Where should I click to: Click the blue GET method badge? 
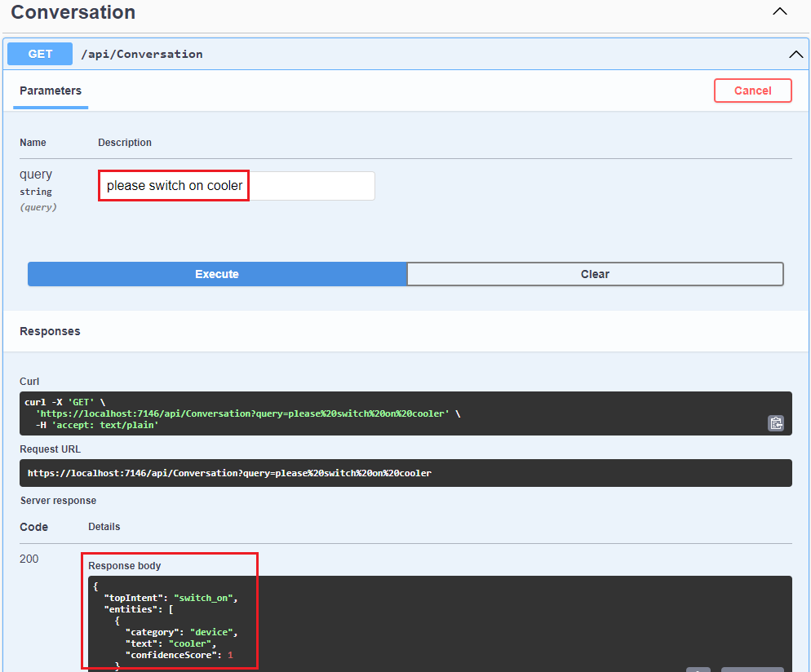pos(39,53)
